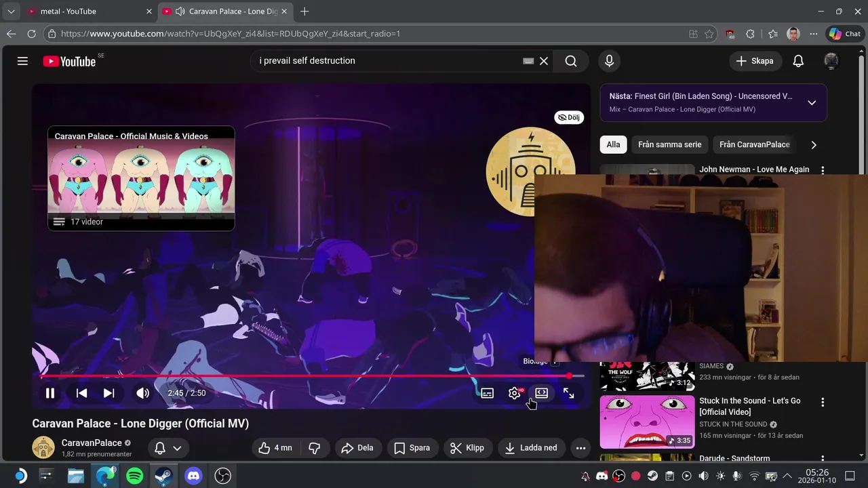Open YouTube account avatar menu

[x=831, y=61]
